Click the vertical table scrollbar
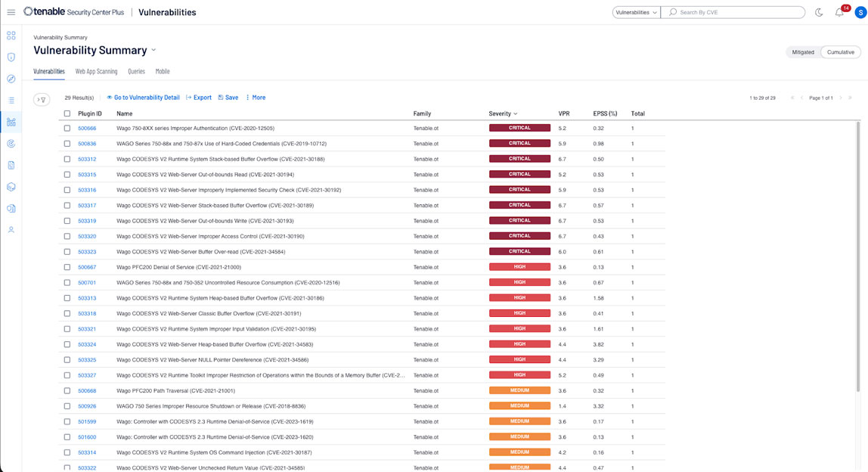The width and height of the screenshot is (868, 472). click(859, 255)
